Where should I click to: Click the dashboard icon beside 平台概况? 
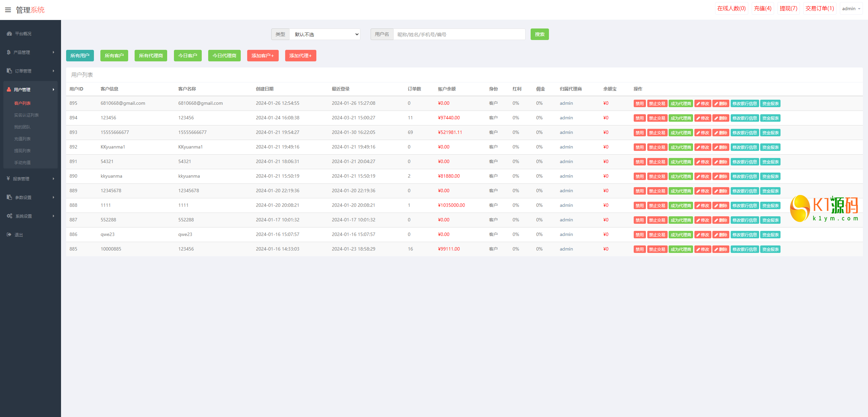[9, 34]
